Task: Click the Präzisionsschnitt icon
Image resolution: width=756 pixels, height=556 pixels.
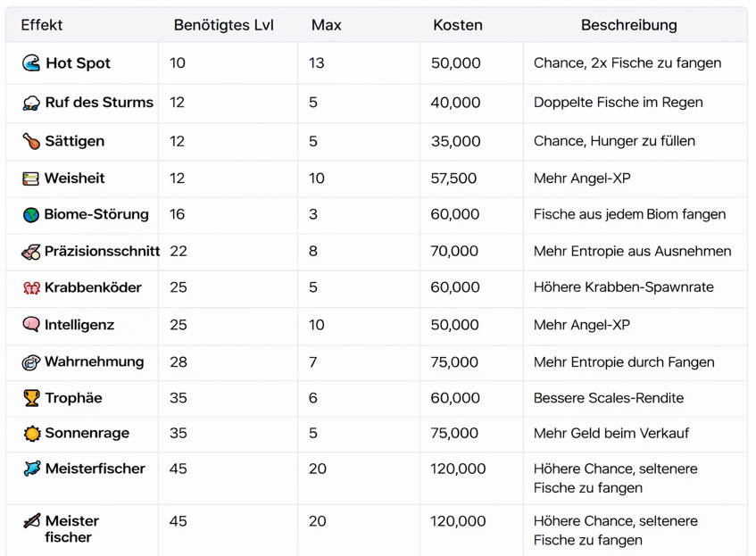Action: [31, 252]
